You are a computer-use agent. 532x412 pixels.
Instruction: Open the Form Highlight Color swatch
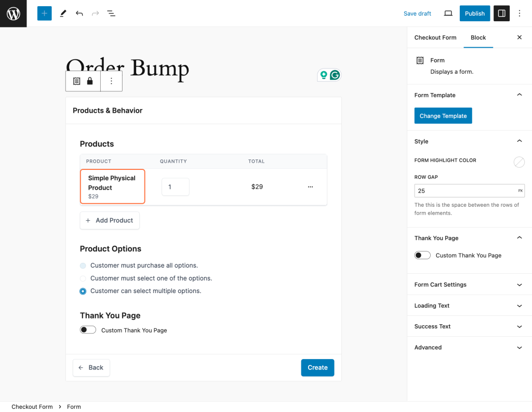[519, 162]
